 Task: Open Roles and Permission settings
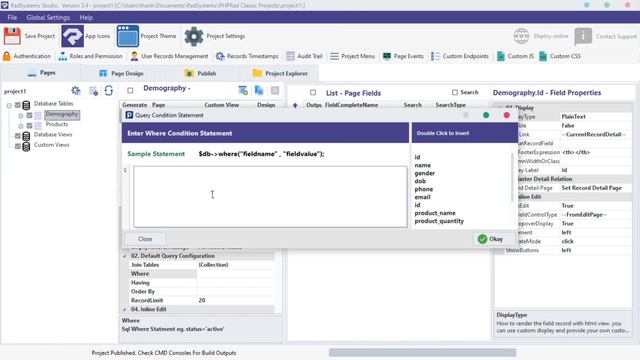91,56
